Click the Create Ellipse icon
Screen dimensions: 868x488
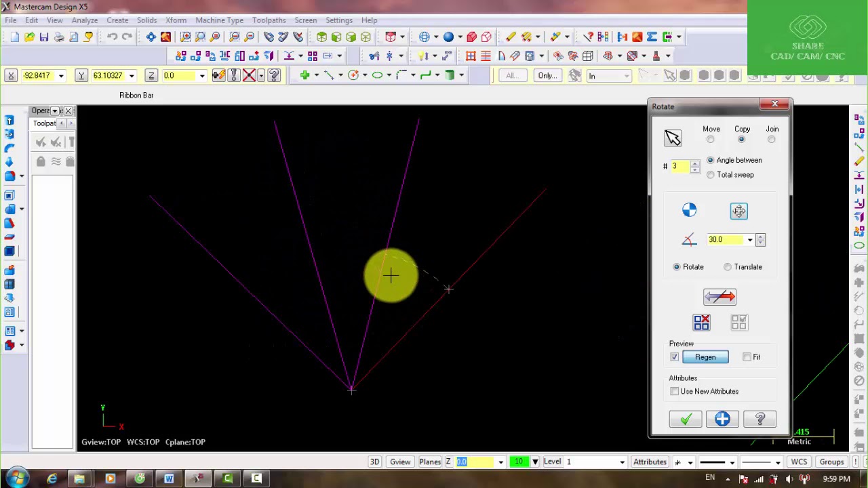(378, 75)
